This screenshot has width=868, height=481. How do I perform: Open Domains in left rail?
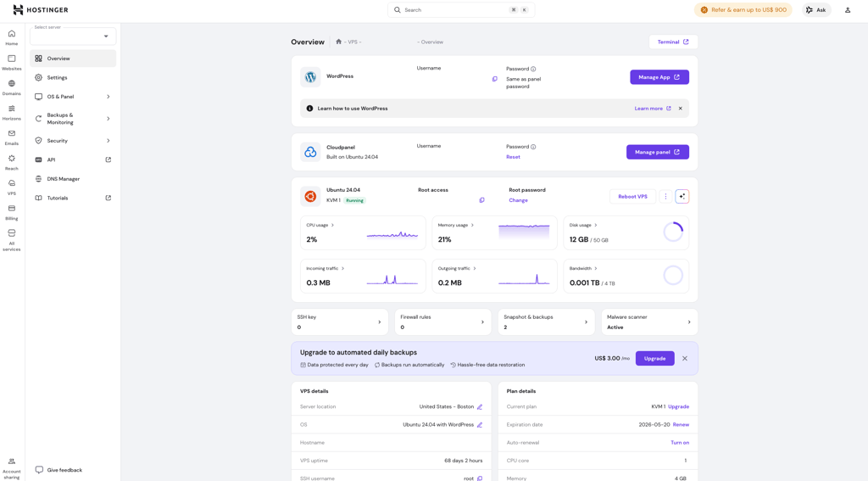[x=12, y=87]
